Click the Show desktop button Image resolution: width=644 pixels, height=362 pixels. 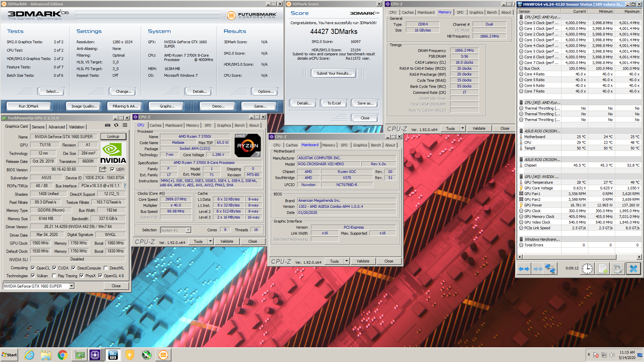point(641,355)
